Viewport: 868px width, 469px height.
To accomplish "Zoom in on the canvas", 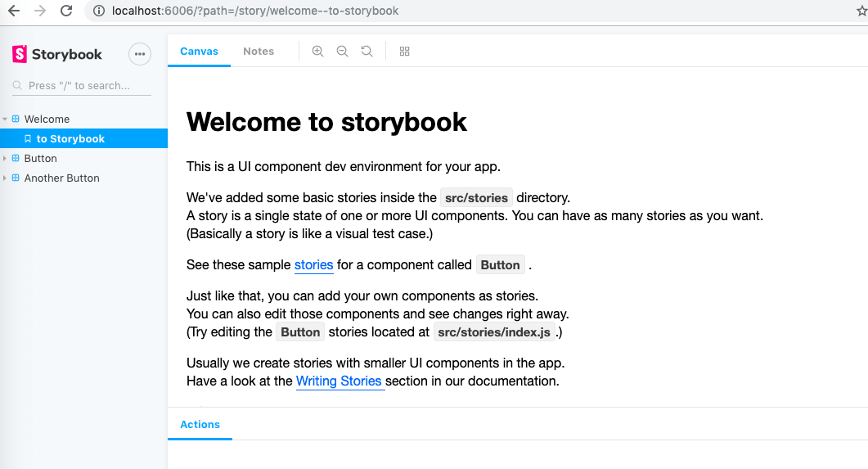I will click(317, 51).
